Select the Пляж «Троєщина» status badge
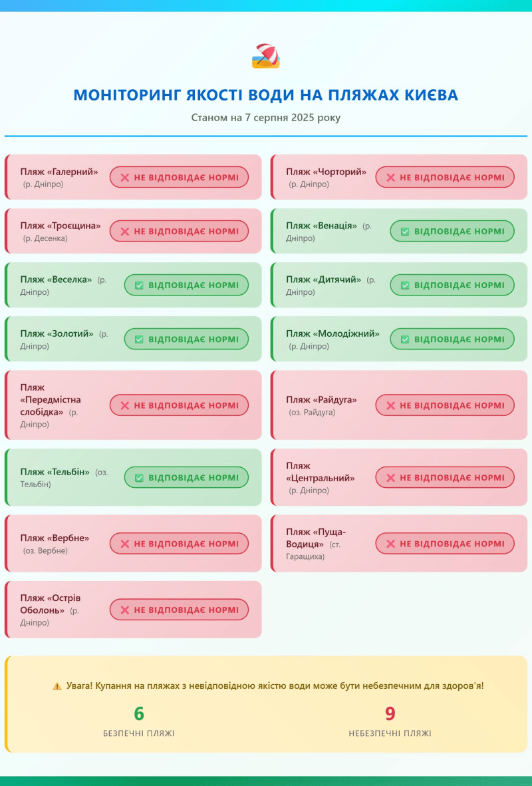Image resolution: width=532 pixels, height=786 pixels. (x=180, y=231)
